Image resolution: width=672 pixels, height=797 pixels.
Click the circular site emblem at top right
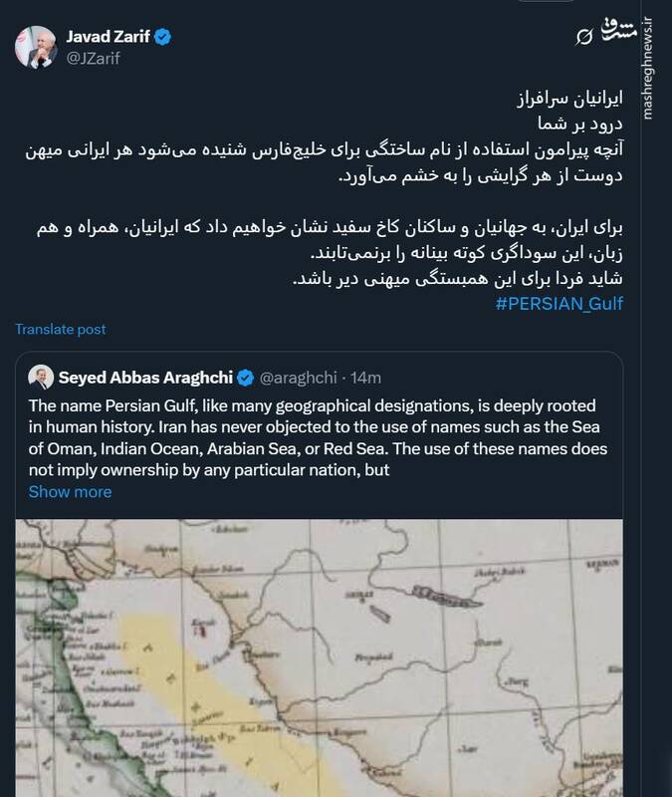coord(584,34)
